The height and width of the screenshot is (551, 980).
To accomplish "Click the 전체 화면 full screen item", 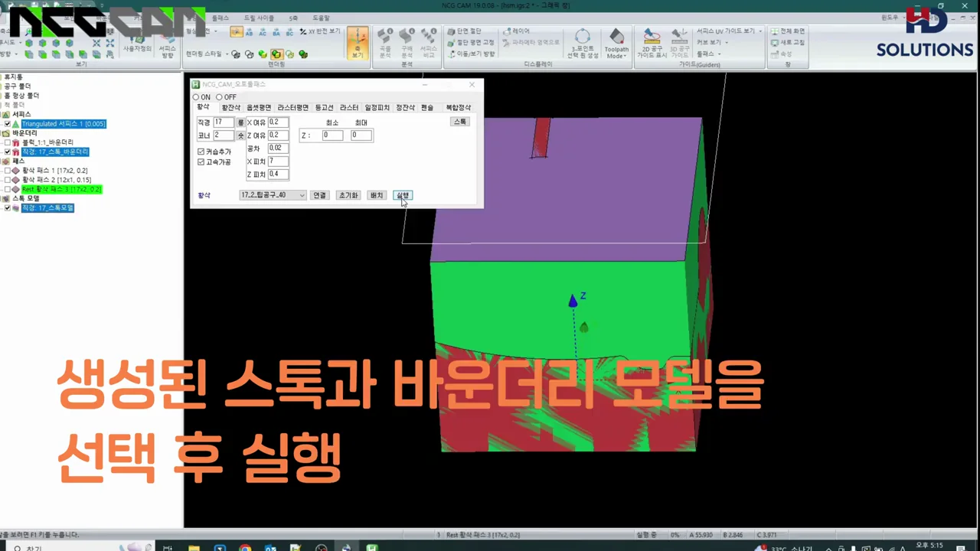I will [x=788, y=31].
